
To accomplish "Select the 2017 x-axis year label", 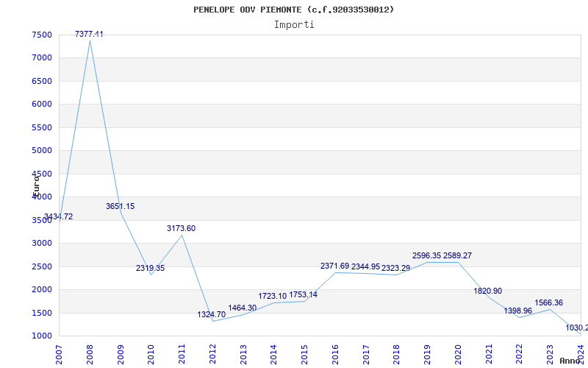I will point(366,354).
